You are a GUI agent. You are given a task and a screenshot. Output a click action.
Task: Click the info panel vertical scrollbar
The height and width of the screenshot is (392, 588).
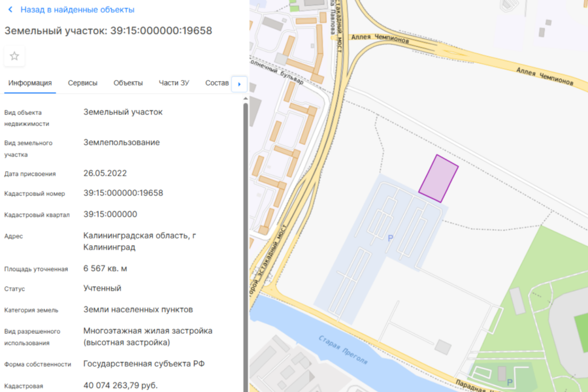tap(246, 196)
